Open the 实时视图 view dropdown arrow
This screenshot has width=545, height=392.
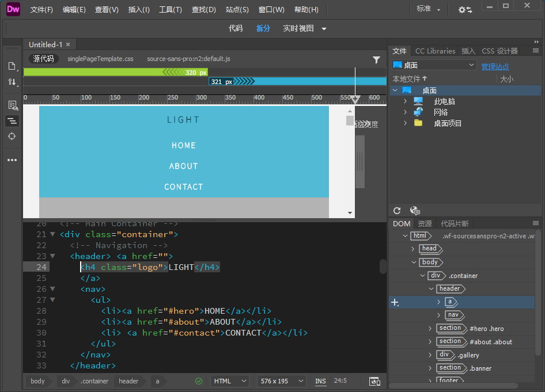[324, 29]
